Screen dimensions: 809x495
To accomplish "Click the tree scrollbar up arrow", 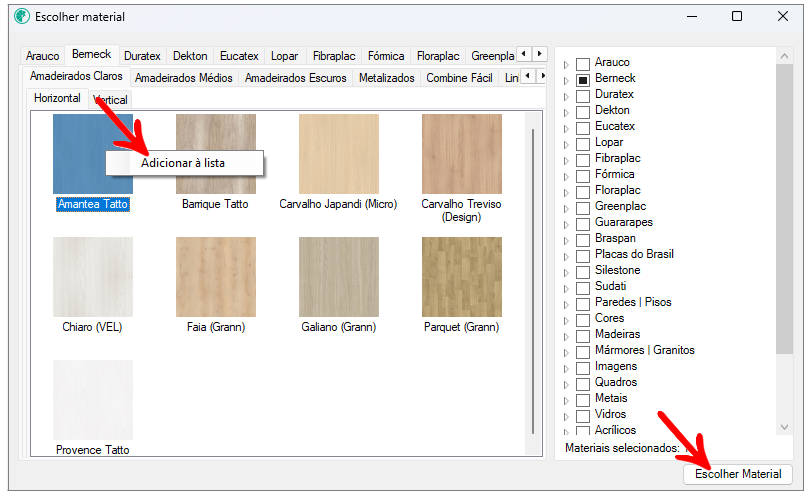I will tap(784, 56).
